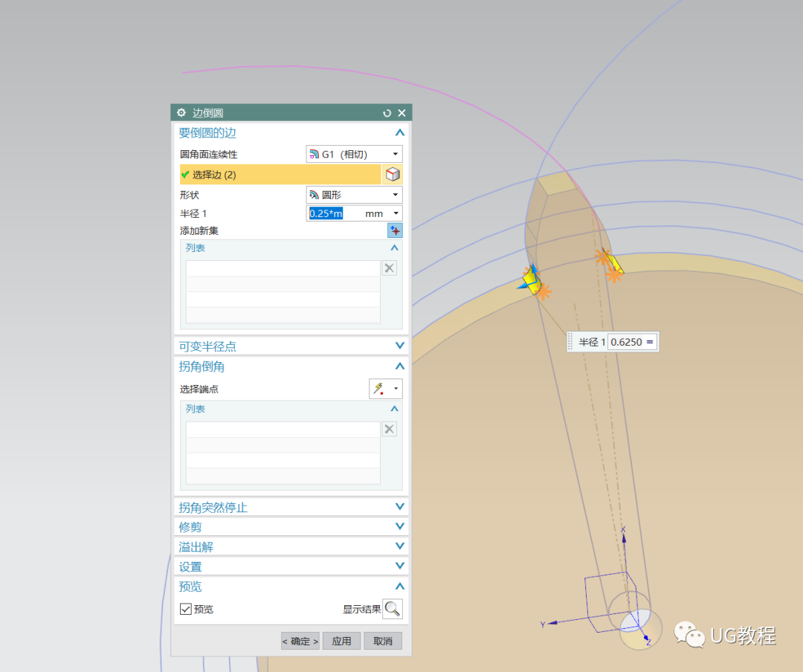Screen dimensions: 803x672
Task: Click the 取消 cancel button
Action: (382, 640)
